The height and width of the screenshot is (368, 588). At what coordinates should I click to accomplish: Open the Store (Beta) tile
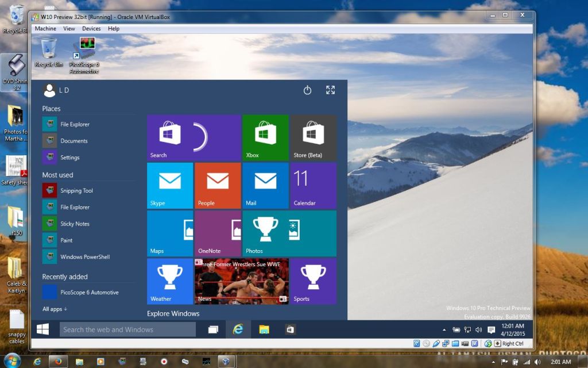[x=313, y=138]
